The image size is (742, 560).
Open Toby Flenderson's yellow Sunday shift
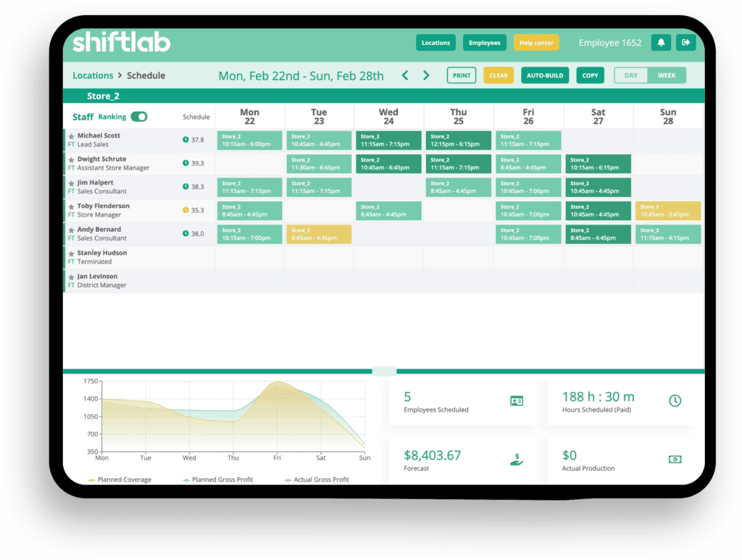click(x=667, y=211)
